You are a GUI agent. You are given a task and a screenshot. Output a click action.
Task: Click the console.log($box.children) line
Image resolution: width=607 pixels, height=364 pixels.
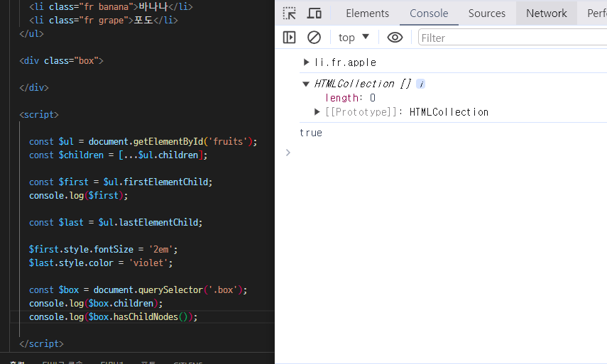pos(96,303)
